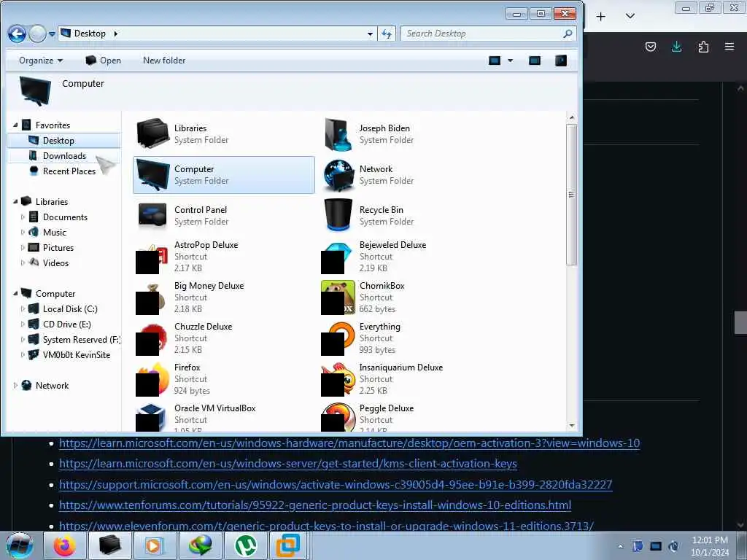
Task: Select the Libraries system folder icon
Action: [224, 134]
